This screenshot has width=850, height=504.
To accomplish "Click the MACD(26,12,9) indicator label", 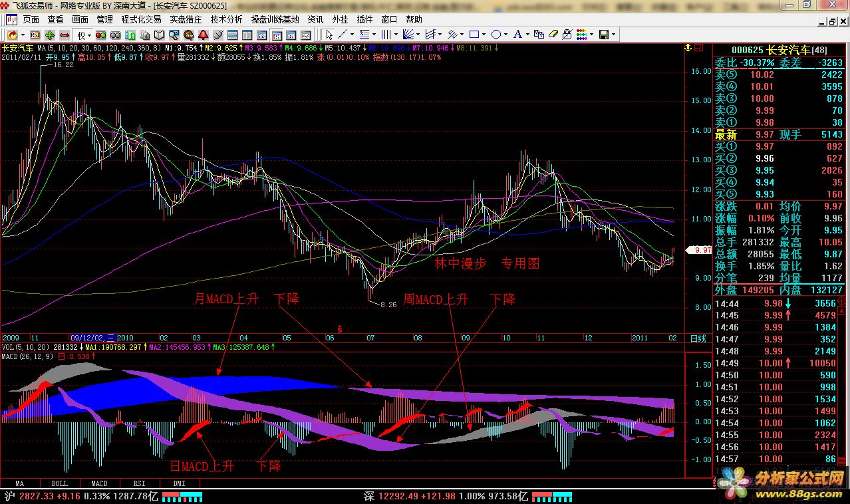I will 27,356.
